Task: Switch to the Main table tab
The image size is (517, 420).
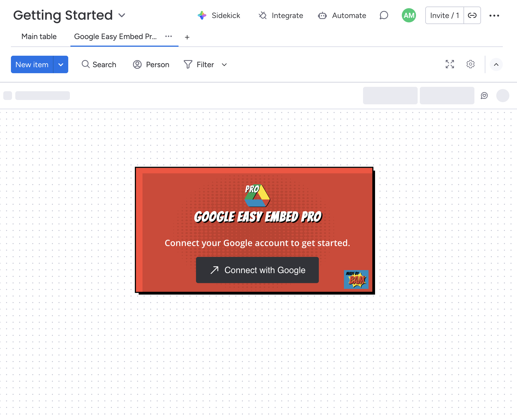Action: coord(39,36)
